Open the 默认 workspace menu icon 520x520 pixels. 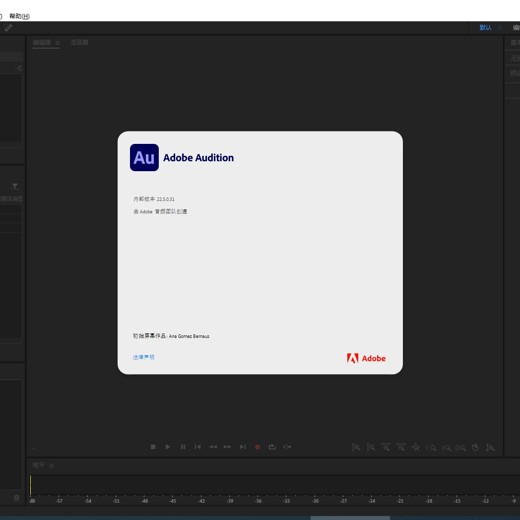(x=500, y=28)
